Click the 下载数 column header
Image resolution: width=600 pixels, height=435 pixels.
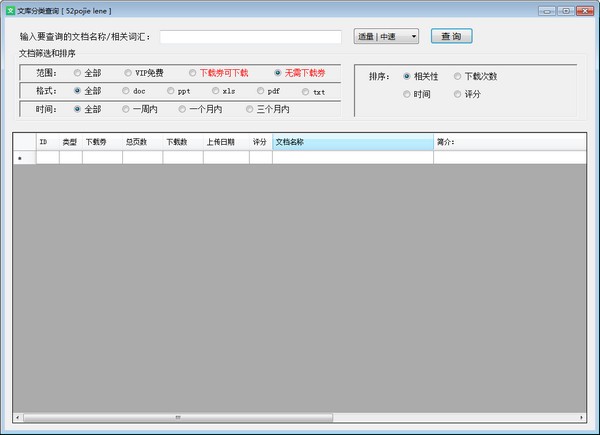(x=182, y=142)
